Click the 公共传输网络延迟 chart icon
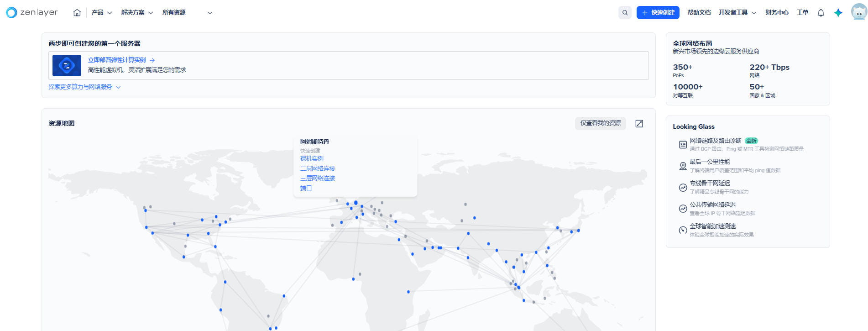Viewport: 868px width, 331px height. point(683,209)
